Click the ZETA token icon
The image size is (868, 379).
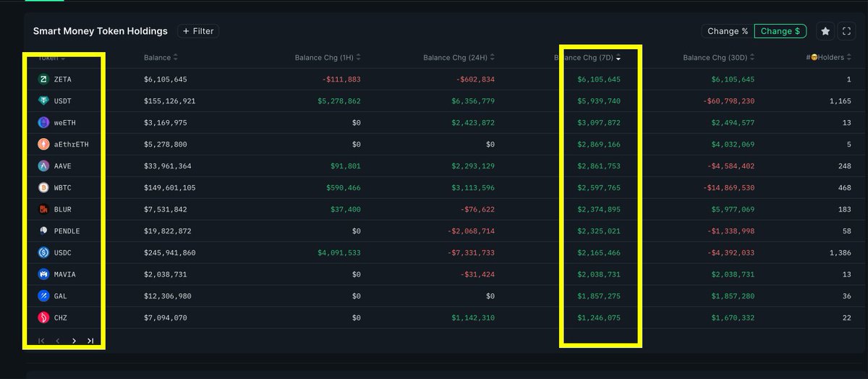click(43, 80)
